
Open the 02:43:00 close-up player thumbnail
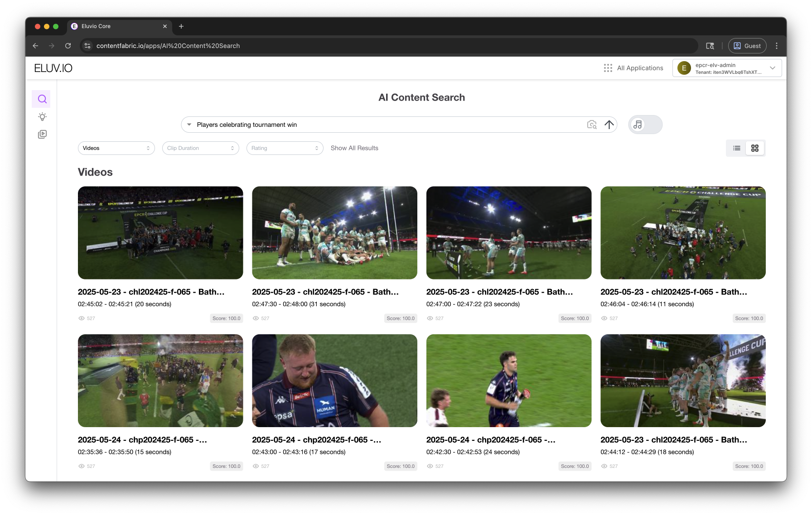334,380
